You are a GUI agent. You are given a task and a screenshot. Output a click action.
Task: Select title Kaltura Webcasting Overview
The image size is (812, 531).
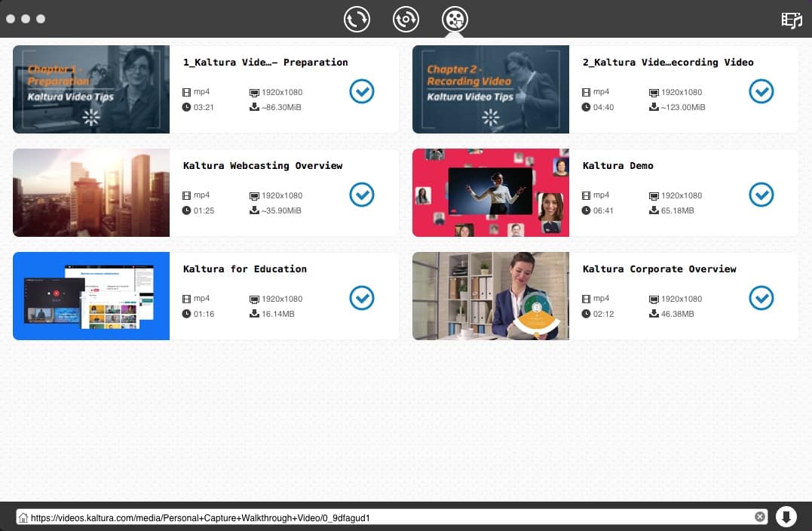(262, 166)
